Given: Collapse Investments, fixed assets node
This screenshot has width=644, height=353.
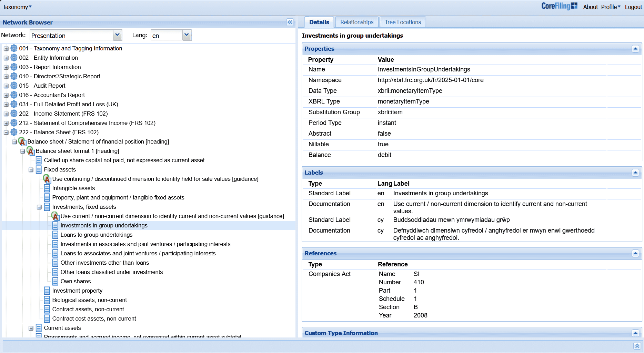Looking at the screenshot, I should (39, 207).
